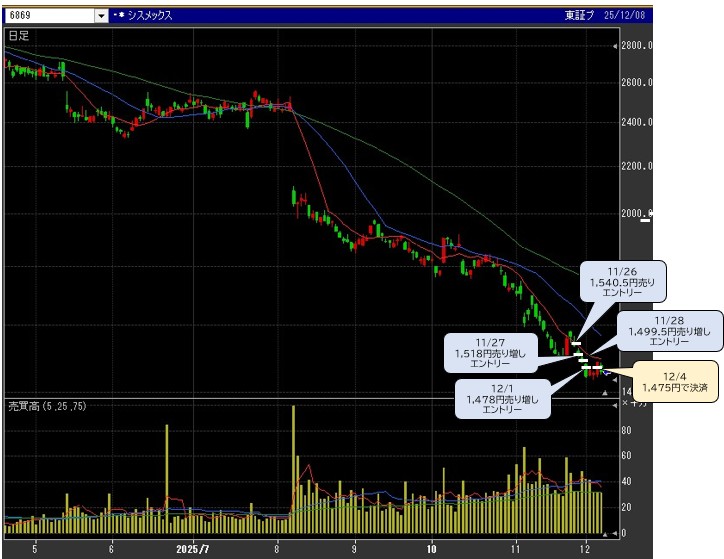Click the gap-down candlestick in early August
724x559 pixels.
coord(294,200)
